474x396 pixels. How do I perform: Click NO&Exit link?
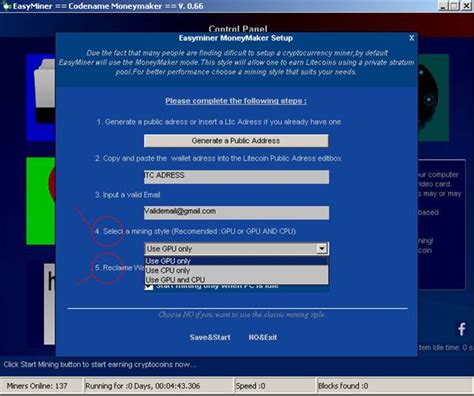[x=263, y=337]
